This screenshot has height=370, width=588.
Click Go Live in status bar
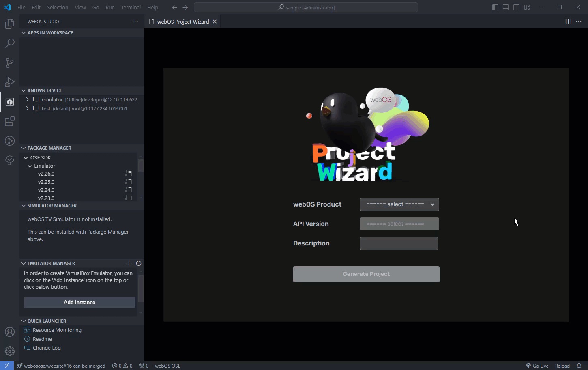537,366
